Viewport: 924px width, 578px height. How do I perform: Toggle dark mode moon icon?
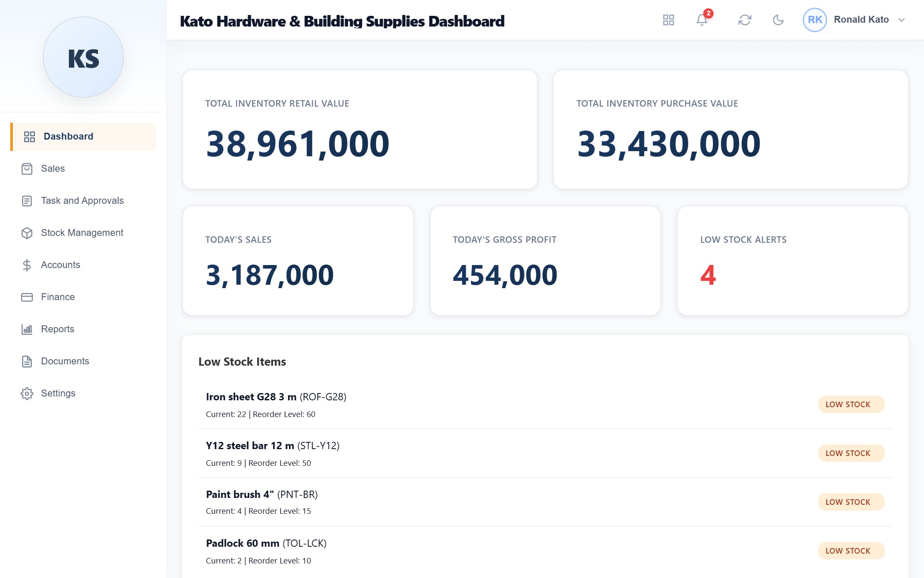tap(778, 20)
